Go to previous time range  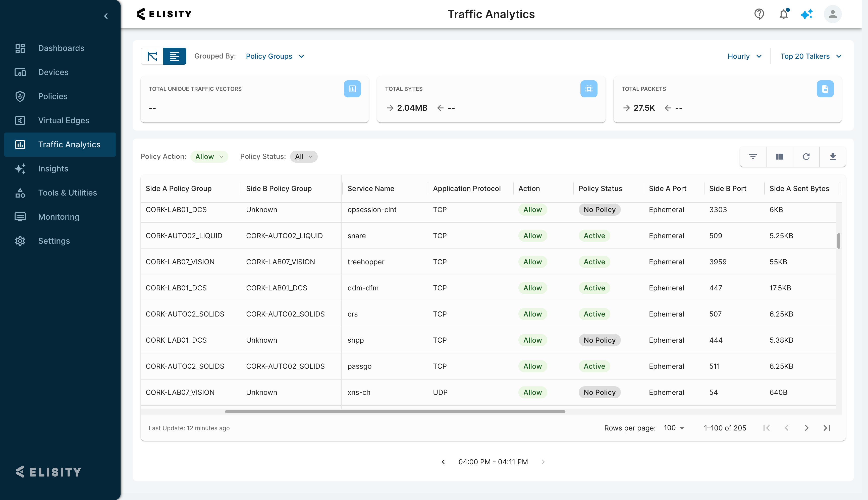[x=443, y=462]
